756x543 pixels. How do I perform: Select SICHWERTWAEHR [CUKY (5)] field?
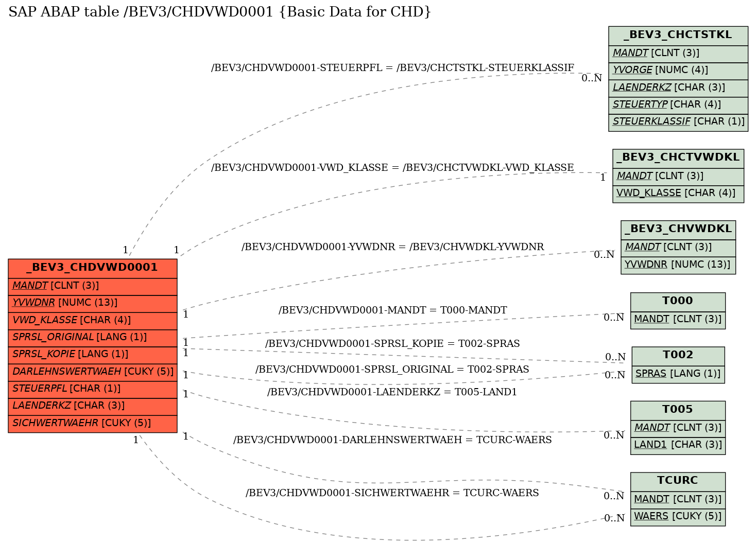coord(93,424)
